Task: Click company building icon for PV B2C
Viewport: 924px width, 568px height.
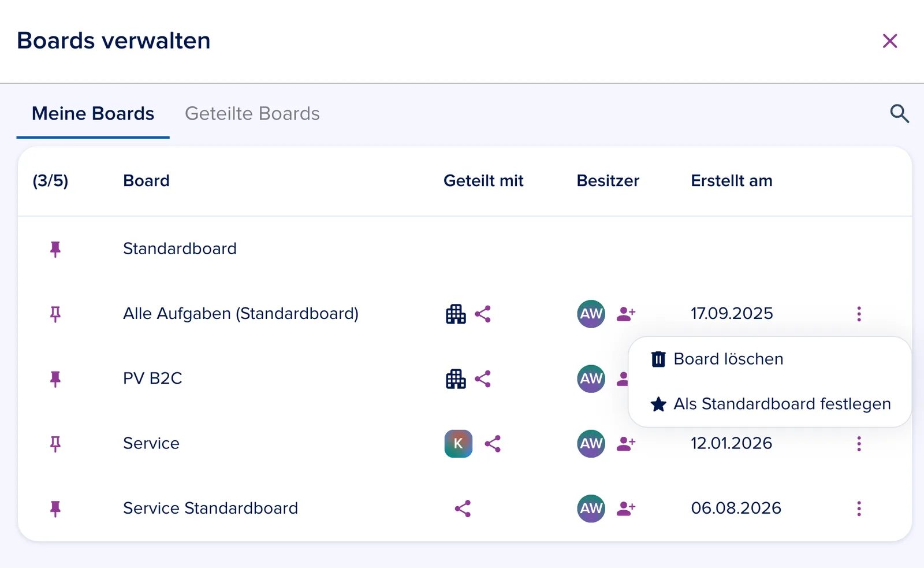Action: (456, 379)
